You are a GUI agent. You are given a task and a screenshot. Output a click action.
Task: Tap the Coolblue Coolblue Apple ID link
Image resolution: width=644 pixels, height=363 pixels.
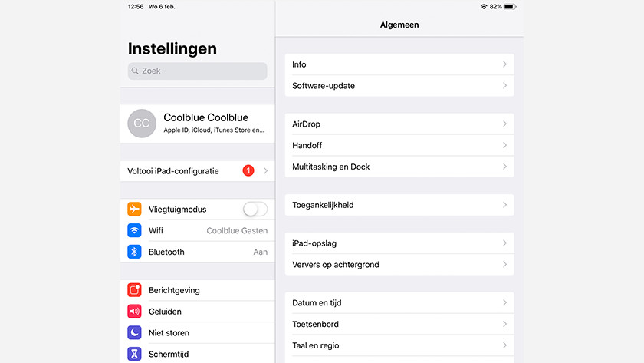click(198, 124)
